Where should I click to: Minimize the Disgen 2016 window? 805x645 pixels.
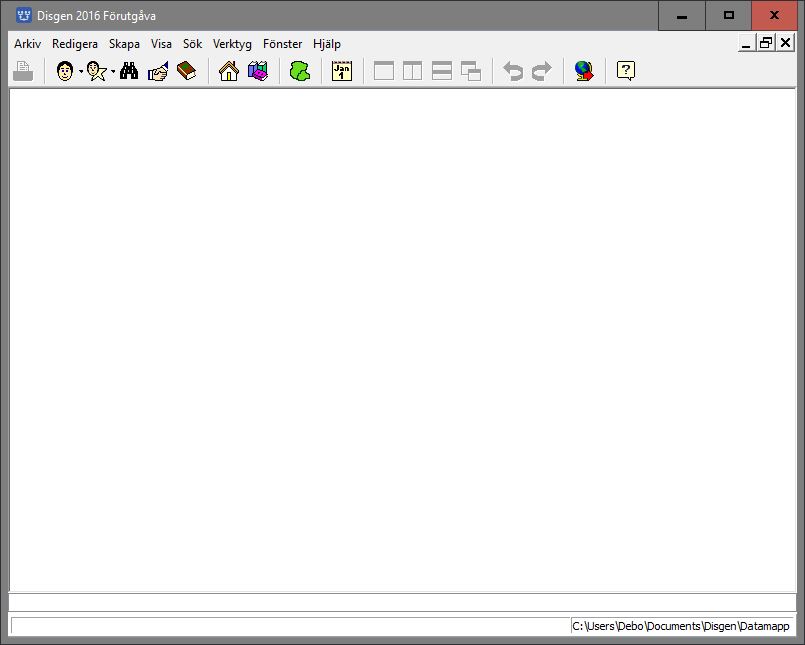682,15
